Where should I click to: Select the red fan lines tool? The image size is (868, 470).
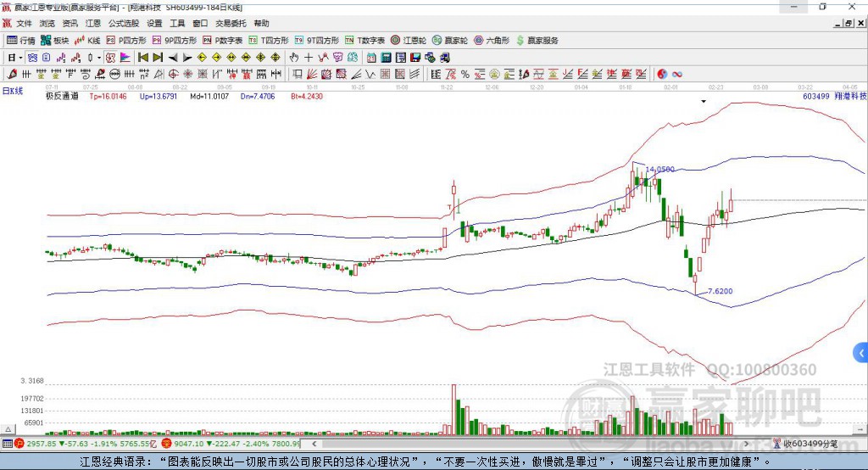[x=312, y=74]
